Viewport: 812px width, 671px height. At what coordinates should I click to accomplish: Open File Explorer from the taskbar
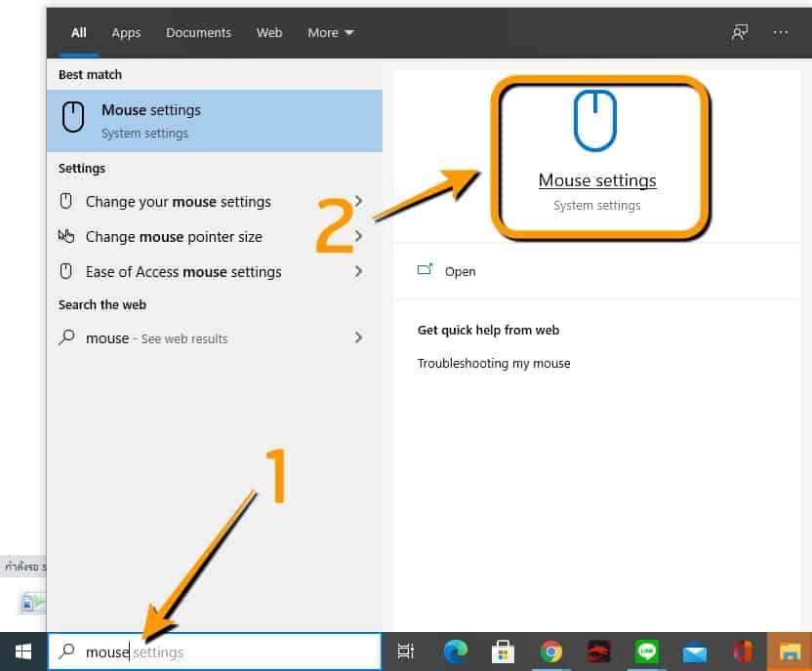click(789, 651)
